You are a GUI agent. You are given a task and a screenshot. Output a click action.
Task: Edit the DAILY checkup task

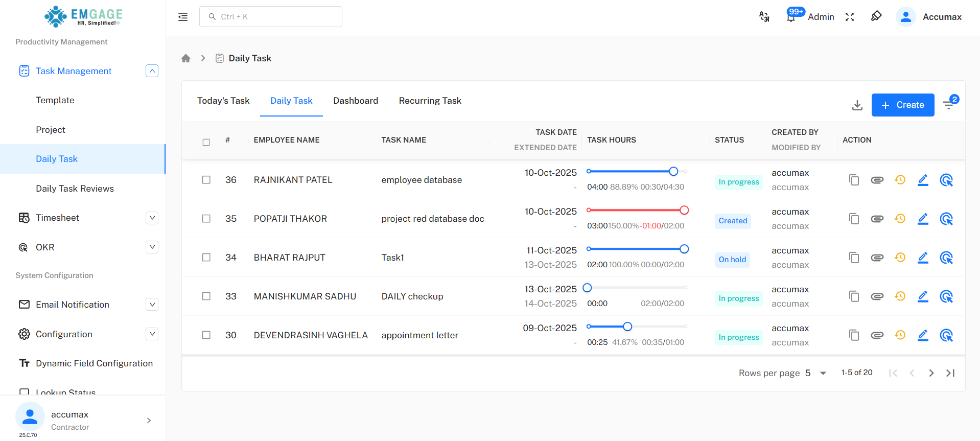point(923,296)
